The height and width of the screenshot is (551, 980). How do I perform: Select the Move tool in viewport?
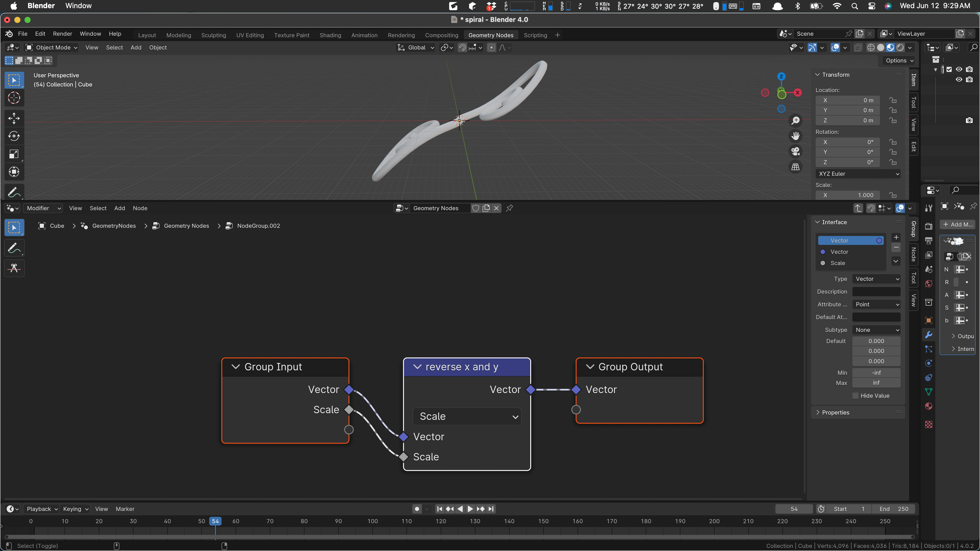[14, 118]
